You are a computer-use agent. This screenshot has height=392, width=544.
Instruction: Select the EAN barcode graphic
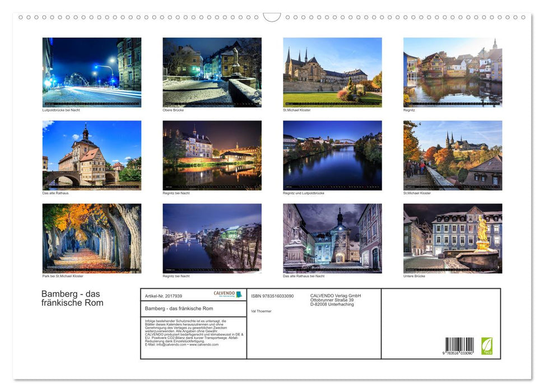(x=461, y=344)
